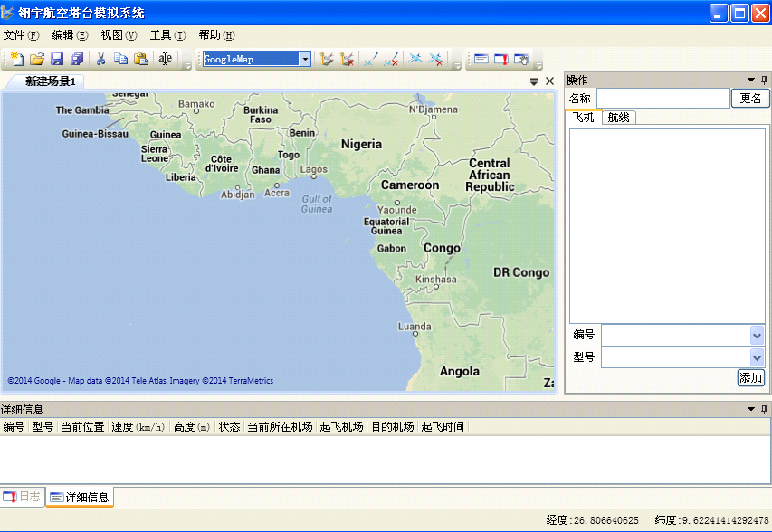Click the add route line icon
The image size is (772, 532).
[x=371, y=59]
